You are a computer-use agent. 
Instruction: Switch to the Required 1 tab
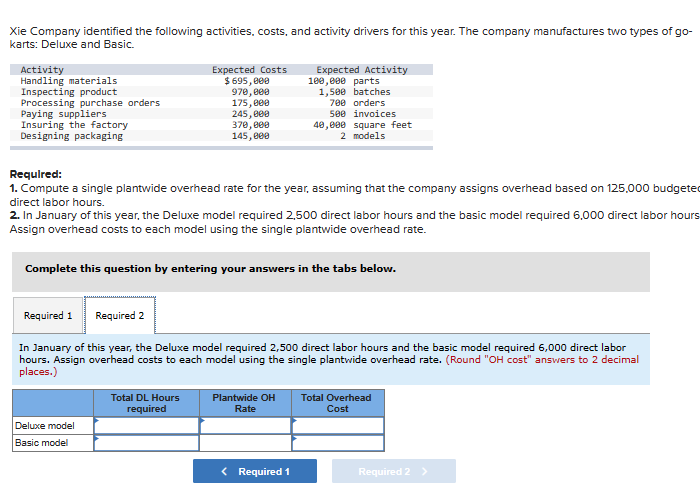click(x=48, y=315)
